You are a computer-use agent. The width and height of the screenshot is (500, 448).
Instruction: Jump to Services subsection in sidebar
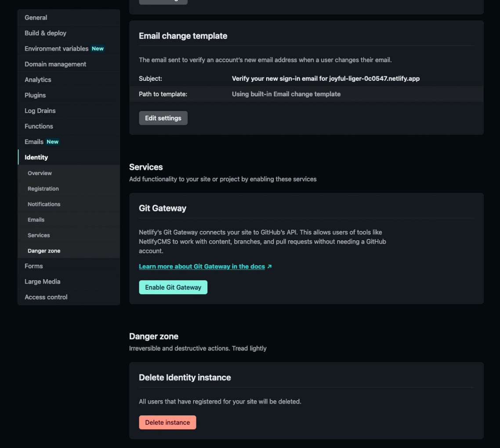point(69,235)
